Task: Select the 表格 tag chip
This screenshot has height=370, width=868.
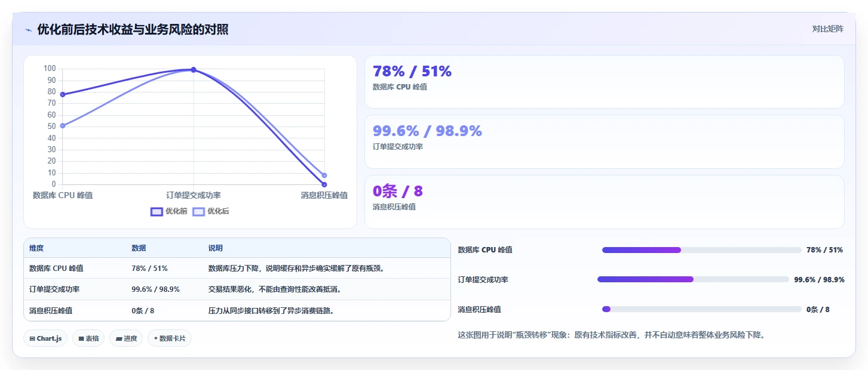Action: 88,338
